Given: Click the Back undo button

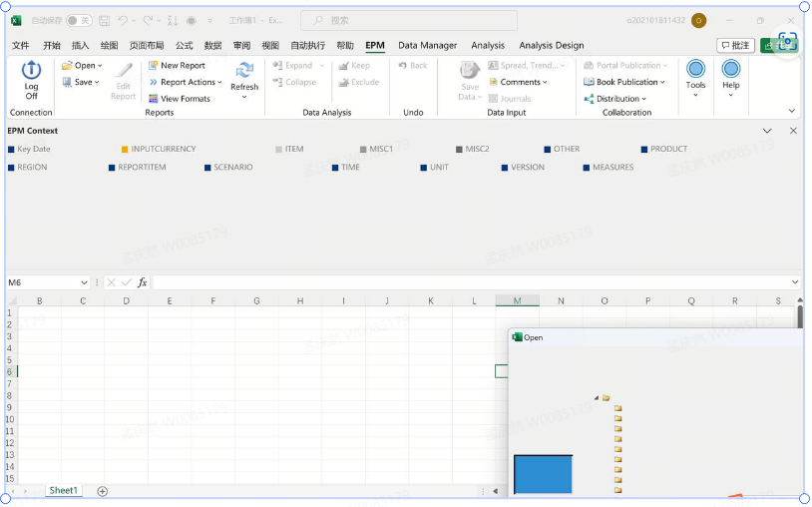Looking at the screenshot, I should click(x=413, y=66).
